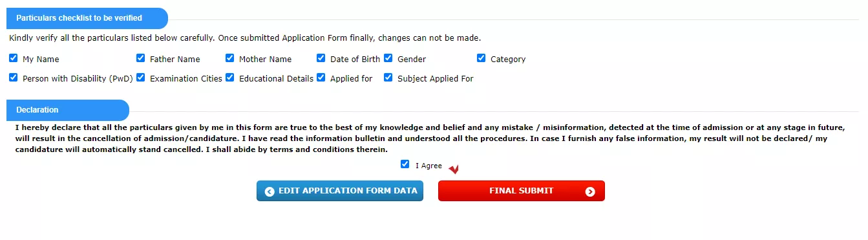Uncheck the My Name checkbox
This screenshot has width=868, height=240.
(14, 58)
